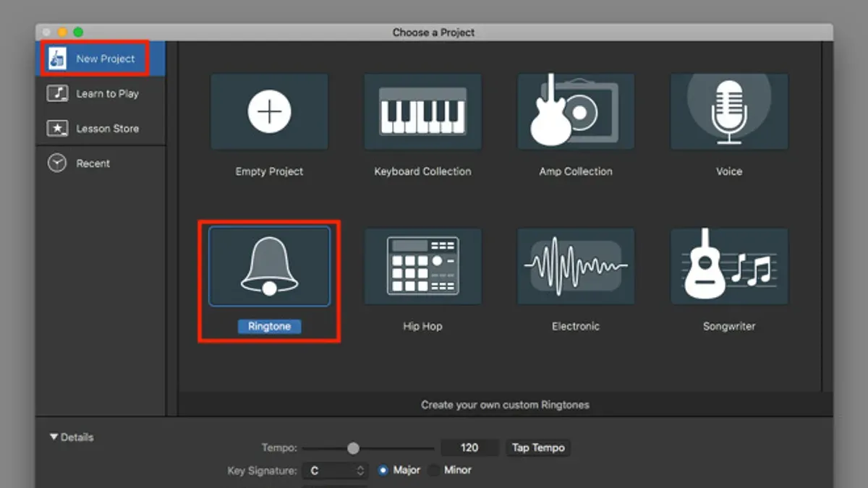This screenshot has width=868, height=488.
Task: Show Recent projects list
Action: [x=101, y=163]
